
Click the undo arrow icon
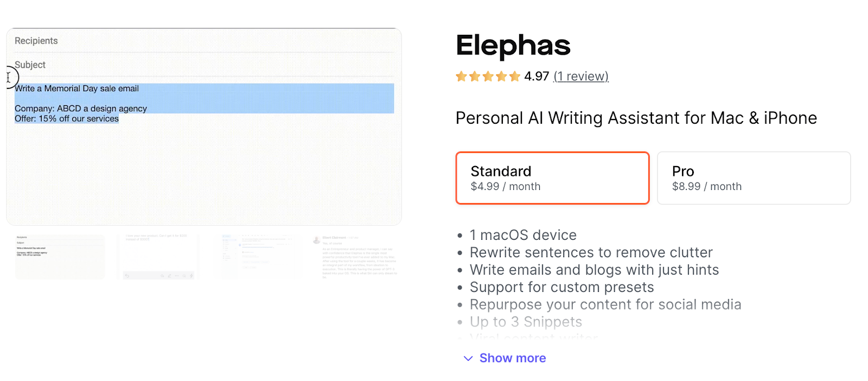click(x=127, y=276)
